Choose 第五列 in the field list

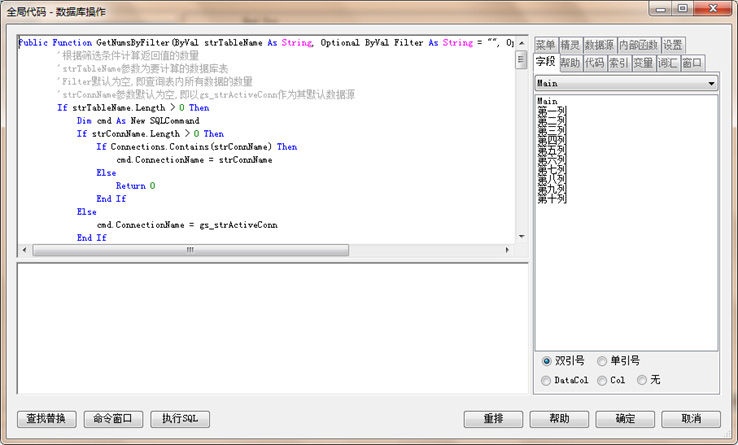click(552, 150)
